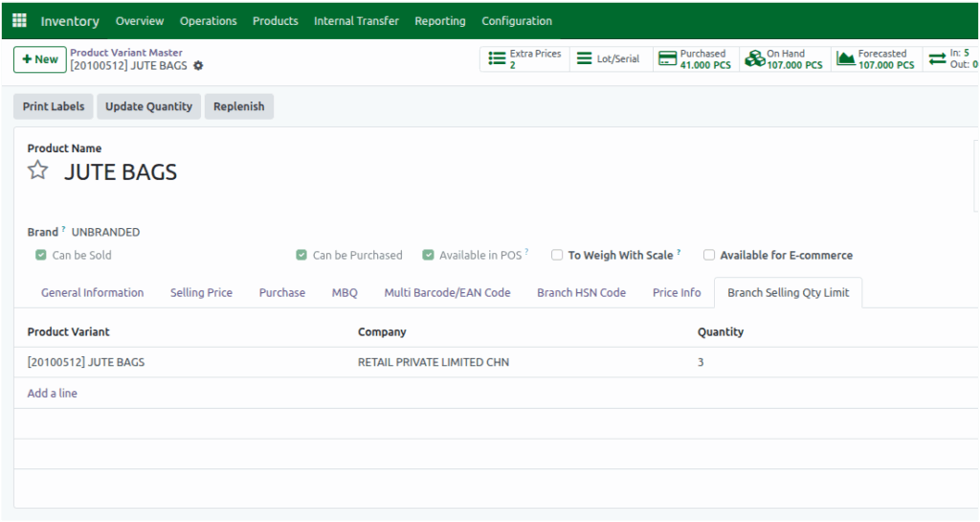Click Print Labels button
Viewport: 980px width, 522px height.
pyautogui.click(x=54, y=106)
